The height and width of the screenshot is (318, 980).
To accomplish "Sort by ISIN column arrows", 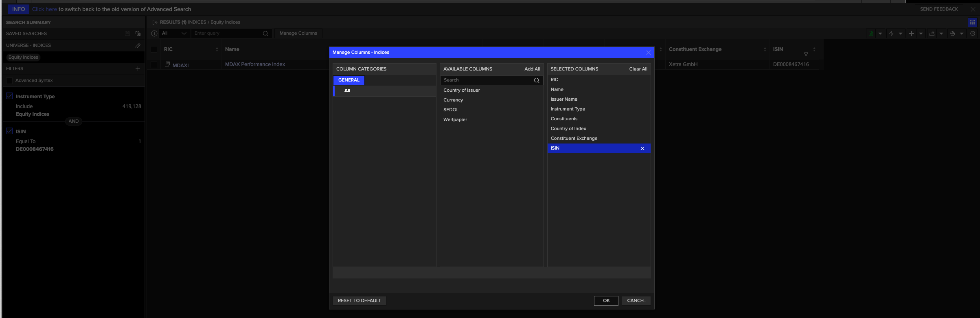I will pos(814,49).
